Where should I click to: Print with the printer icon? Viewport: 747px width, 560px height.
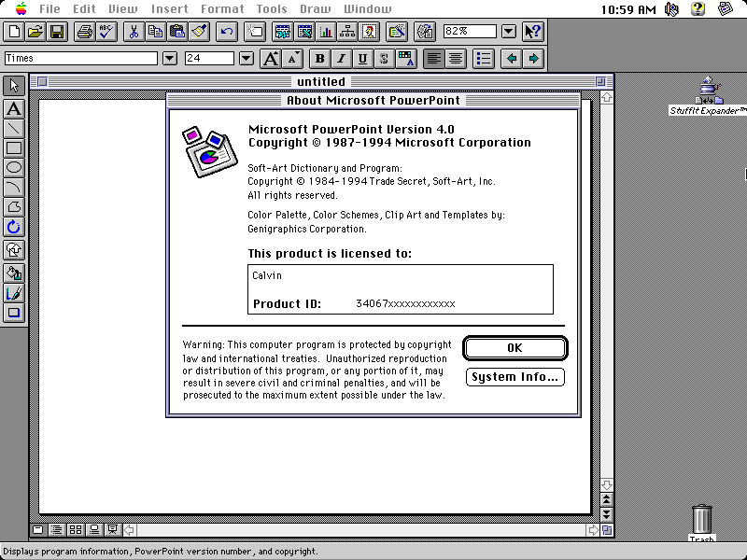pyautogui.click(x=85, y=32)
